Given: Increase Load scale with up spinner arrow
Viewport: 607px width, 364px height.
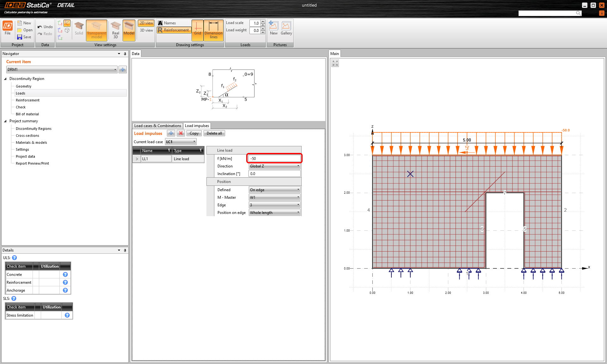Looking at the screenshot, I should pos(263,21).
